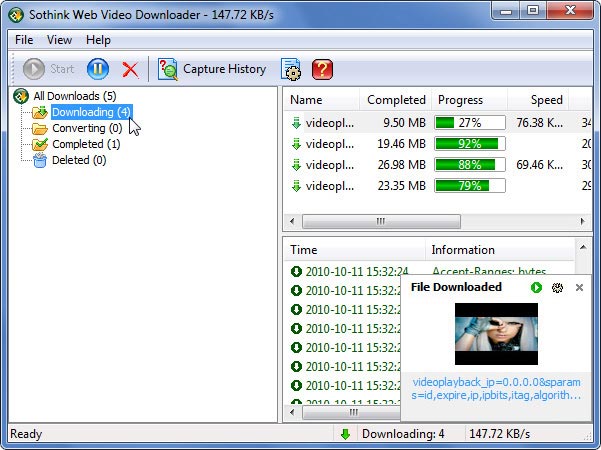Click 147.72 KB/s status bar speed
The height and width of the screenshot is (450, 601).
[499, 434]
